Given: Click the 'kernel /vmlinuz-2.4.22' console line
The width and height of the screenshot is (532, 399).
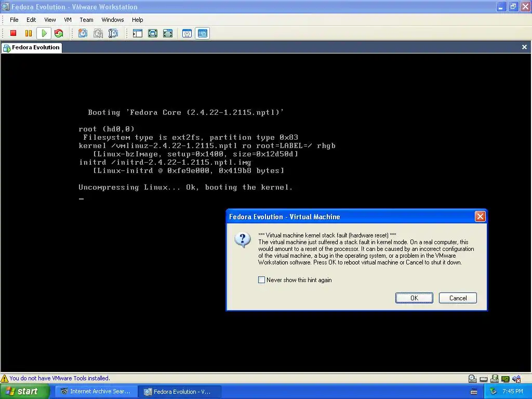Looking at the screenshot, I should 207,145.
